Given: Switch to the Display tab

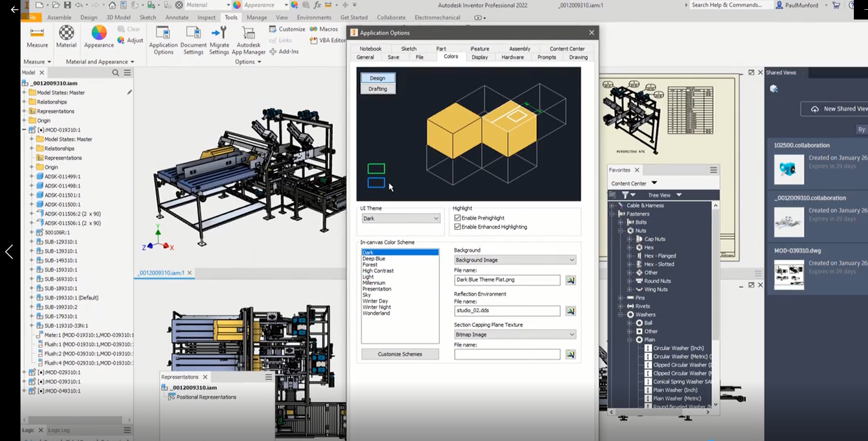Looking at the screenshot, I should [479, 57].
